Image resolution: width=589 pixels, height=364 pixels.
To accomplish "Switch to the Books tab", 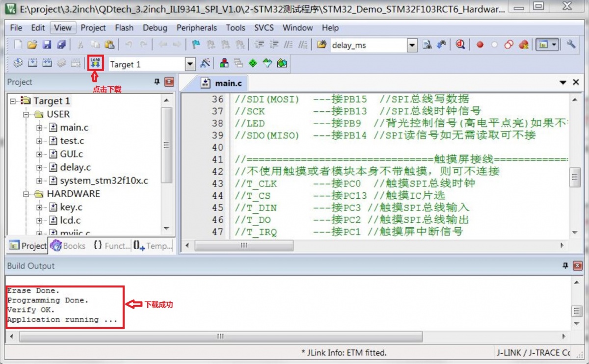I will tap(69, 246).
